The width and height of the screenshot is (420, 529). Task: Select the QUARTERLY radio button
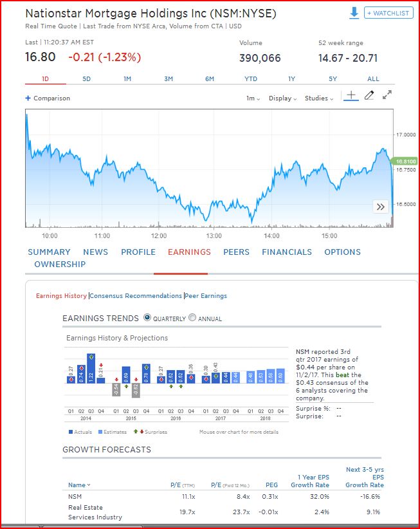pos(147,319)
